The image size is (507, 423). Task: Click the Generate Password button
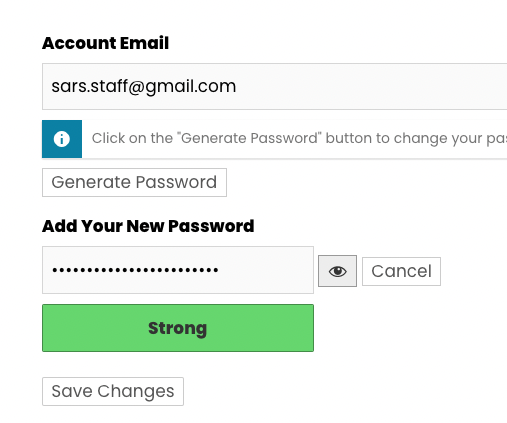click(x=134, y=182)
